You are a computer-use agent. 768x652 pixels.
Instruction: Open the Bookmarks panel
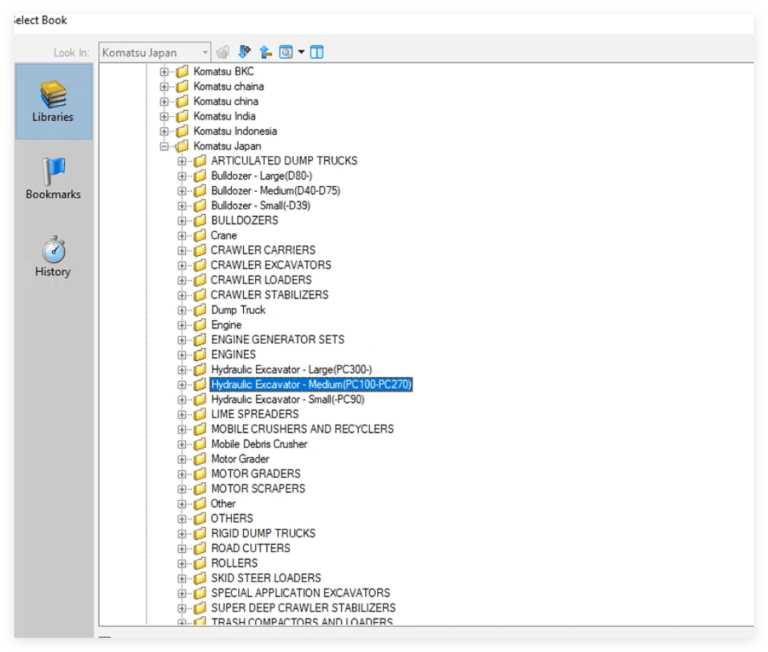(53, 179)
